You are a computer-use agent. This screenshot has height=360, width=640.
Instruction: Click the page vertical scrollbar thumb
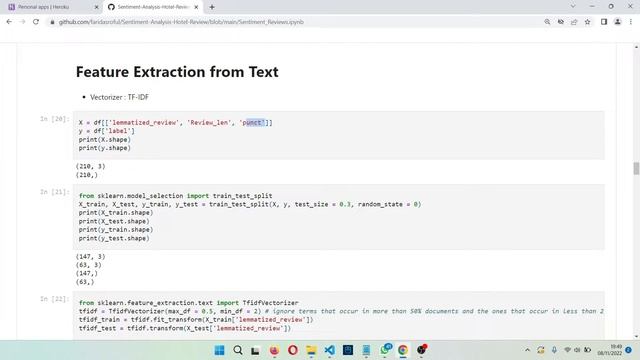(636, 168)
